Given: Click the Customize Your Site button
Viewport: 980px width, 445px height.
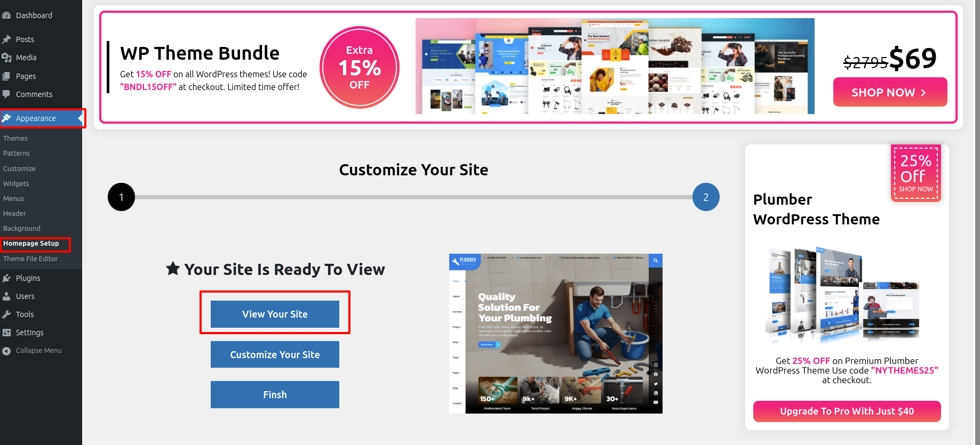Looking at the screenshot, I should coord(275,354).
